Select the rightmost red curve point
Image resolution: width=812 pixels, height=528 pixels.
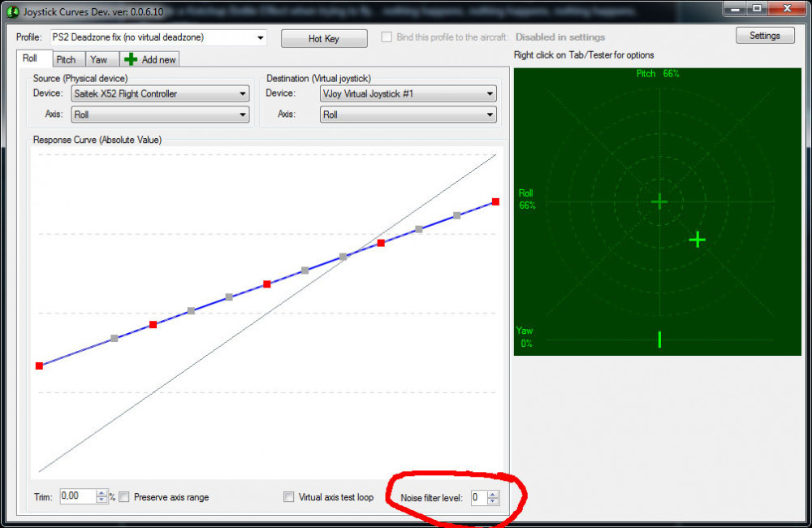point(495,201)
